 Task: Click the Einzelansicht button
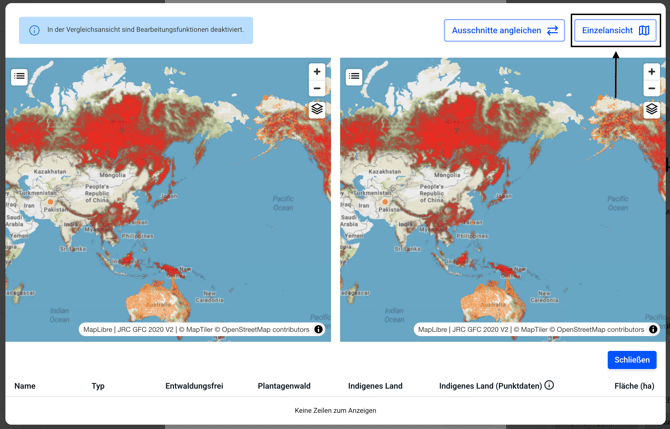point(615,30)
